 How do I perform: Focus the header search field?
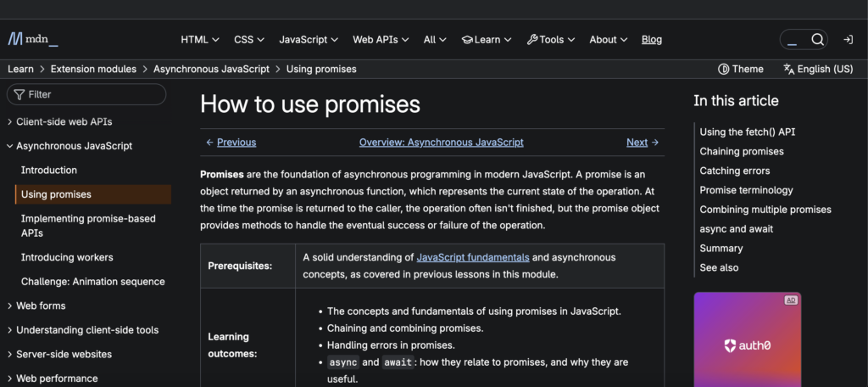coord(795,39)
